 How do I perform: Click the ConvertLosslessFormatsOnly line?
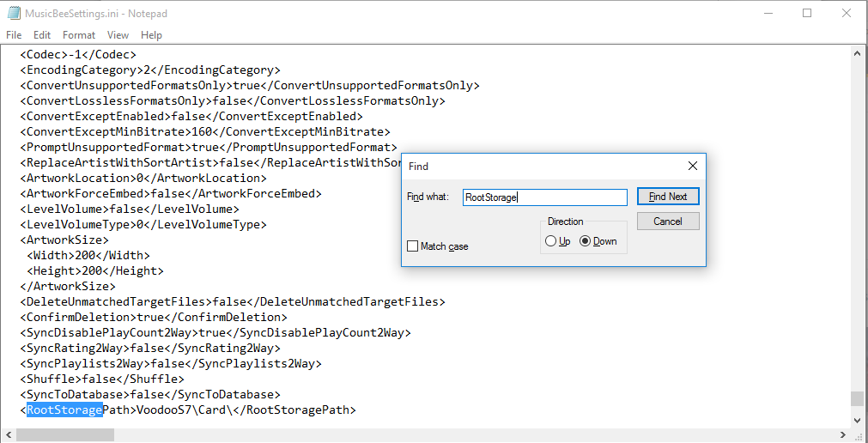click(233, 101)
